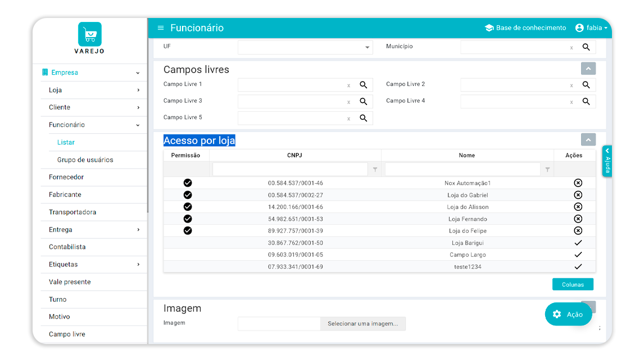Remove access for Loja do Gabriel

click(578, 194)
